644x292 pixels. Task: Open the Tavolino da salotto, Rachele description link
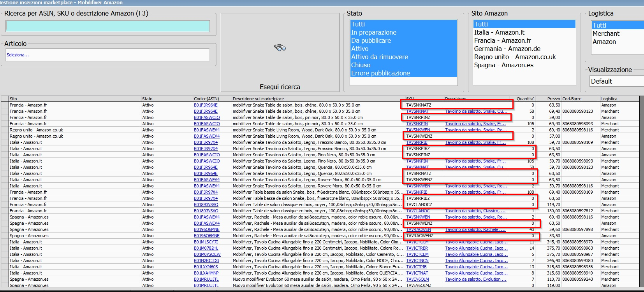[475, 229]
